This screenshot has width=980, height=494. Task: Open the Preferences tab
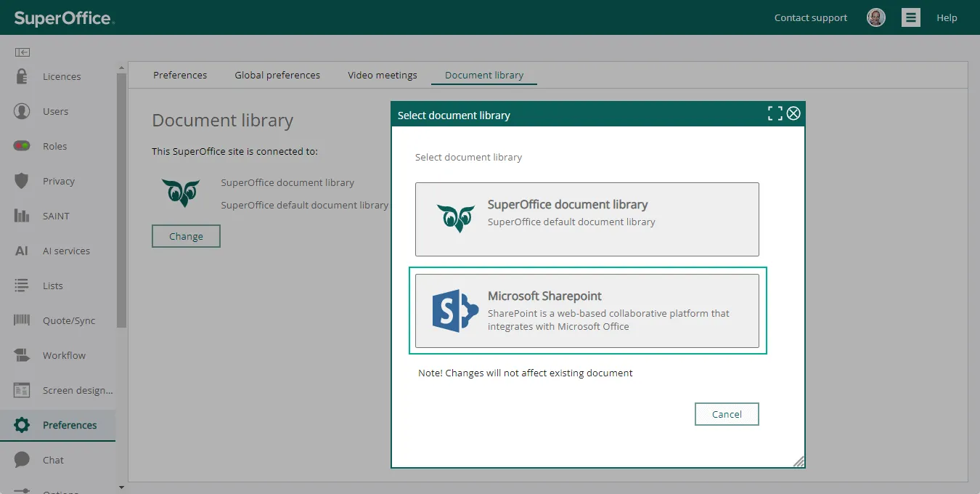pos(180,75)
